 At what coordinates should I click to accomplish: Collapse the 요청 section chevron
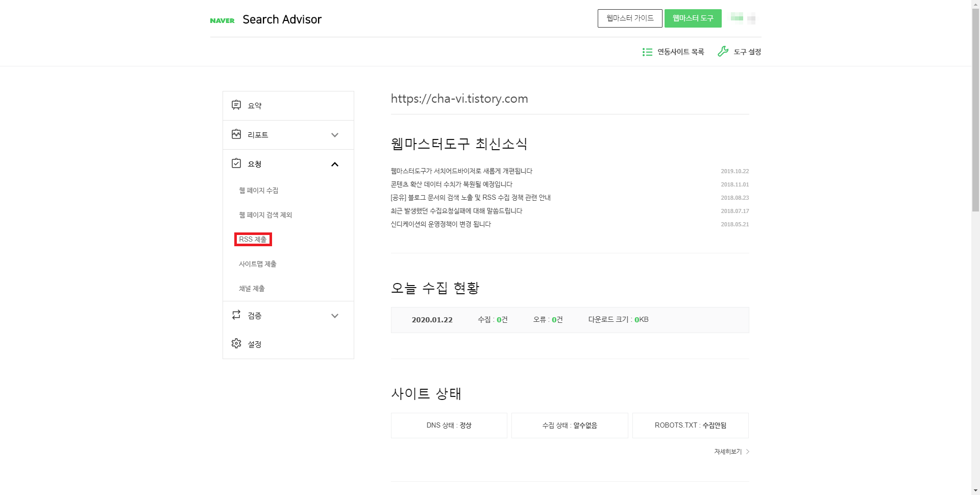point(335,164)
